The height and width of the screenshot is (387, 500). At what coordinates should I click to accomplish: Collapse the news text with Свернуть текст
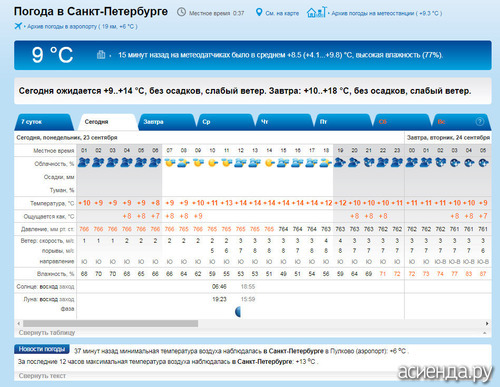42,376
